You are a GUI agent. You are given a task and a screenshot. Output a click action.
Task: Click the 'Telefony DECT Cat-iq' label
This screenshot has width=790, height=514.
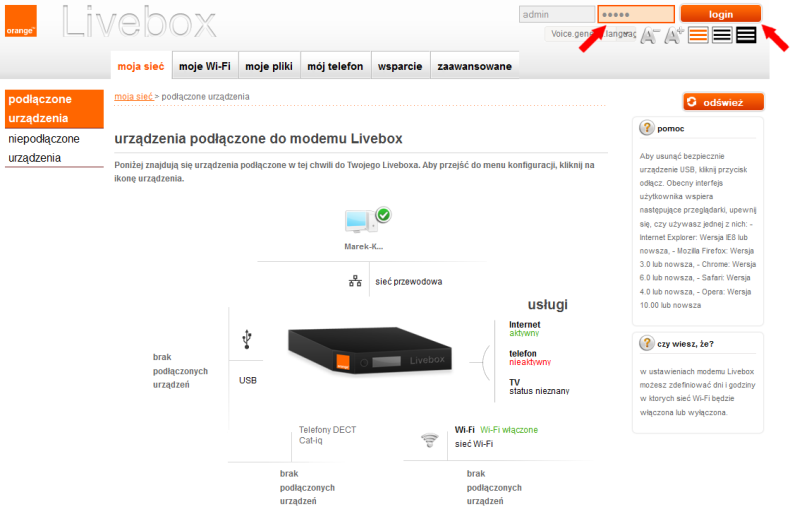327,435
